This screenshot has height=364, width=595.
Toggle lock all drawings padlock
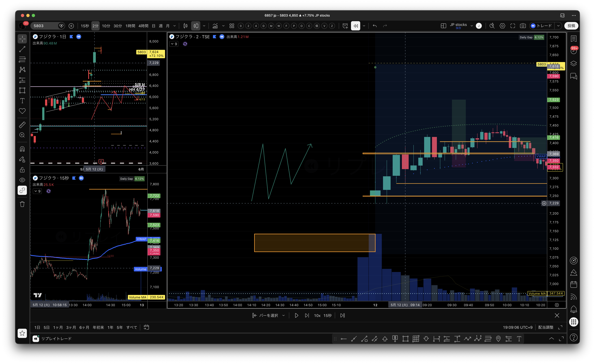pos(22,170)
